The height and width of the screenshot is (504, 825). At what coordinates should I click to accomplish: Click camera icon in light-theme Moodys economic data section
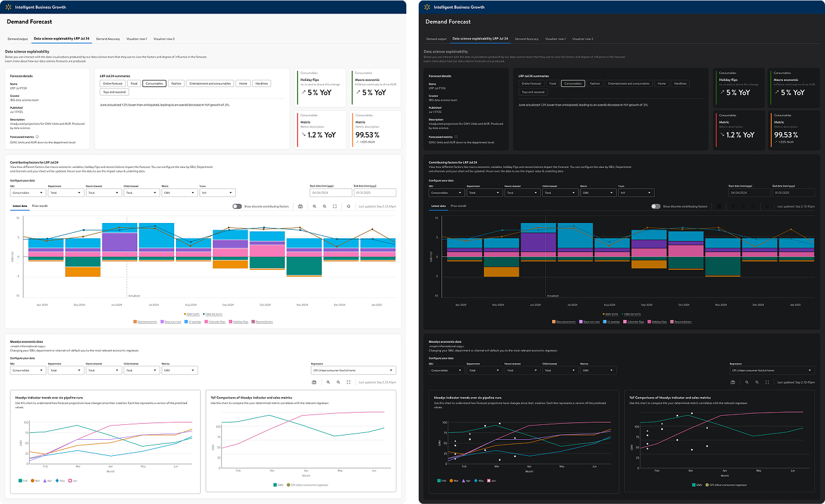pyautogui.click(x=314, y=382)
